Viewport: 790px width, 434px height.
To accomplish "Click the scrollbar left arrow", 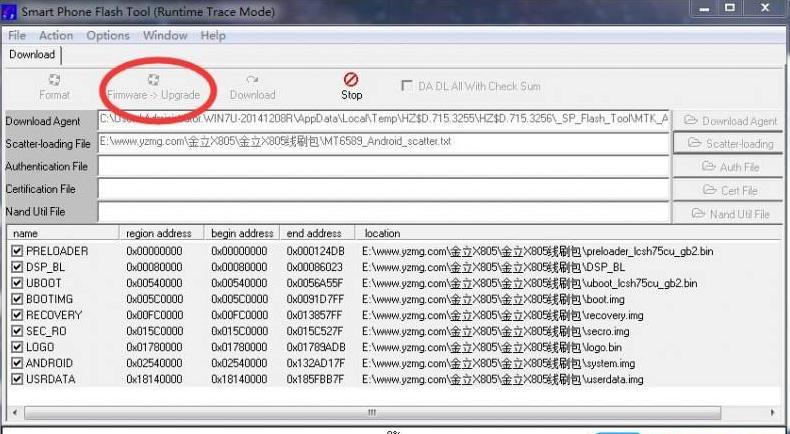I will [15, 413].
